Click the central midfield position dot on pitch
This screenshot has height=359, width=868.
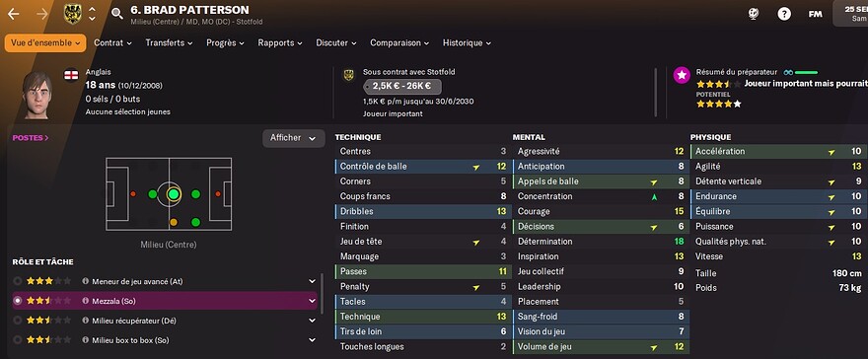pyautogui.click(x=174, y=194)
